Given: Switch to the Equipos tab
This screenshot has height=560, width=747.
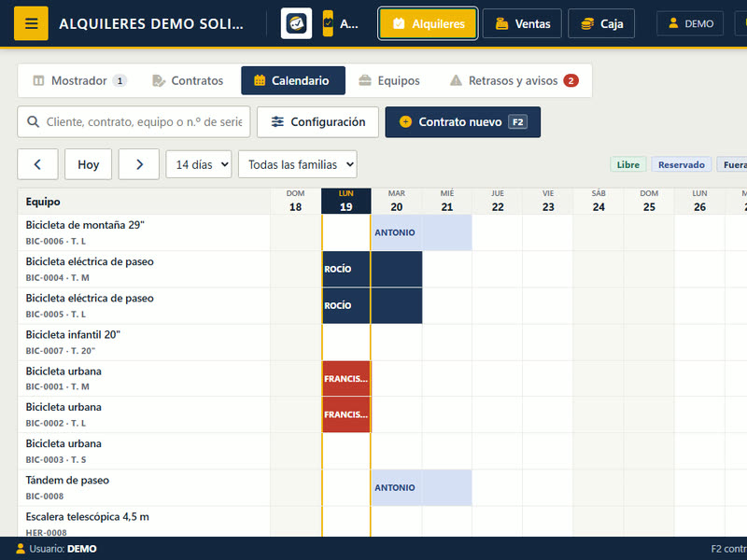Looking at the screenshot, I should [x=389, y=80].
